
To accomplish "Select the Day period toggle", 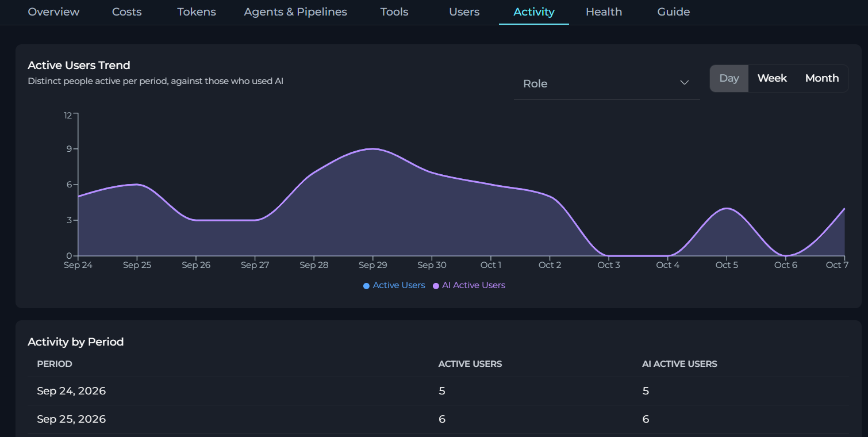I will (729, 78).
